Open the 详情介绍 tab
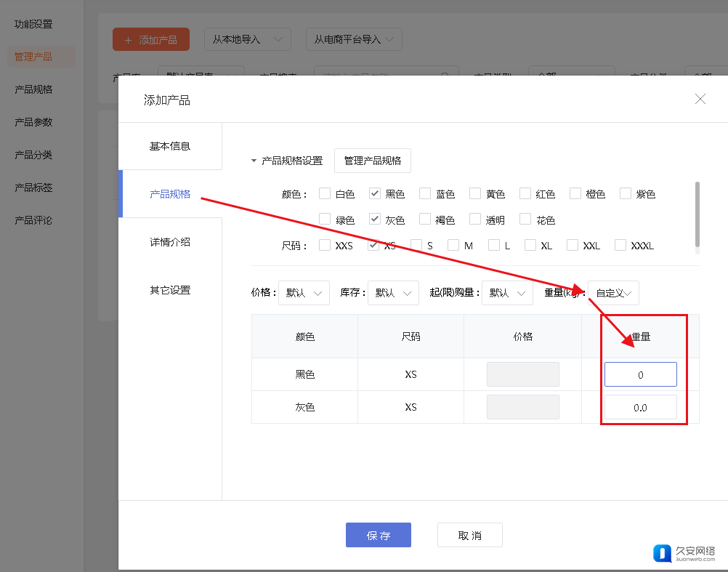This screenshot has height=572, width=728. pyautogui.click(x=170, y=242)
